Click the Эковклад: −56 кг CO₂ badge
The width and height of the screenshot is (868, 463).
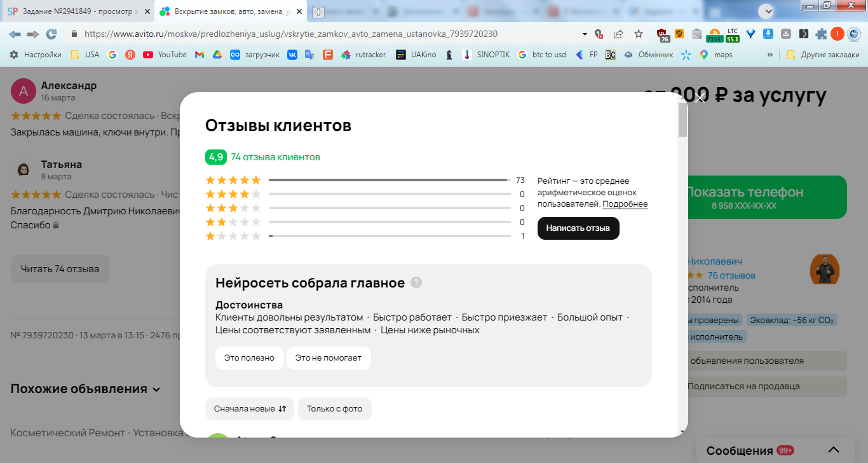click(792, 321)
